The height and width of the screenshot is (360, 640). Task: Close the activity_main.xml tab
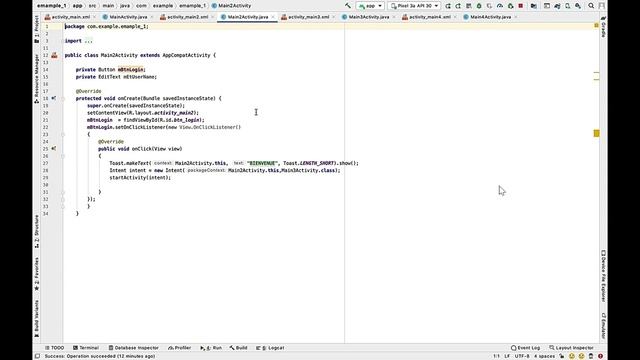tap(95, 17)
